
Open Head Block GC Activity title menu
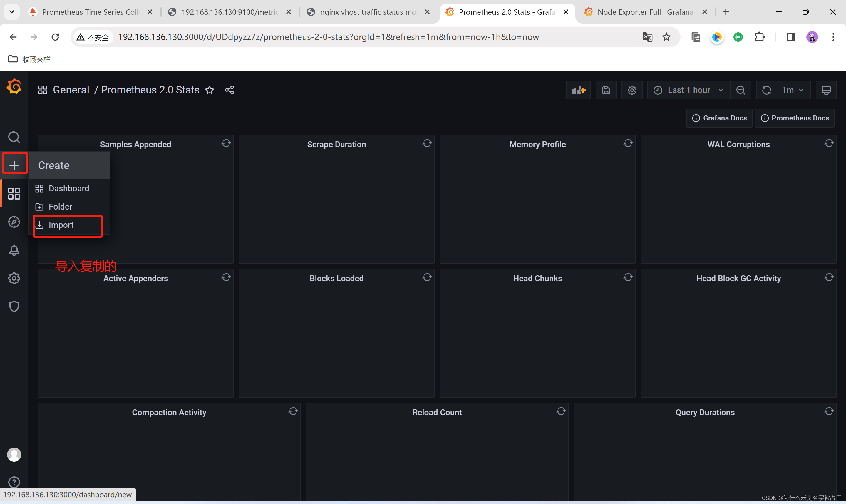pos(738,279)
